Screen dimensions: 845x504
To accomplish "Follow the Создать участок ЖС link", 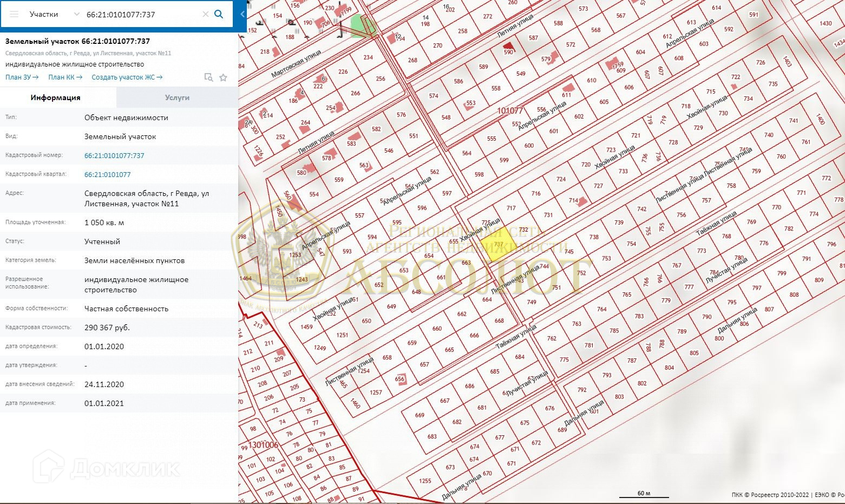I will (127, 77).
